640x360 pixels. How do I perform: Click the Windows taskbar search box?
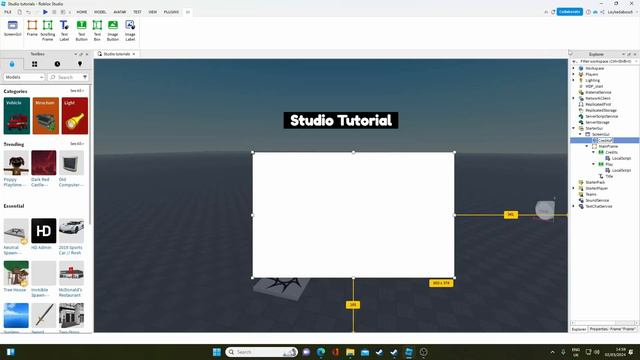click(x=261, y=352)
